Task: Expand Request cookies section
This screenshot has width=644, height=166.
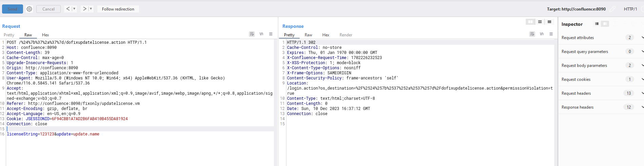Action: point(602,79)
